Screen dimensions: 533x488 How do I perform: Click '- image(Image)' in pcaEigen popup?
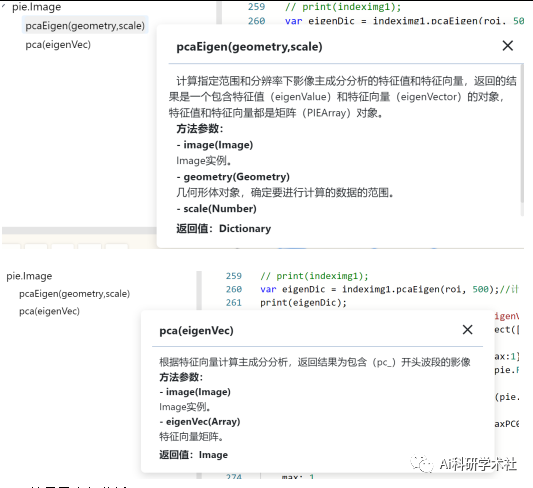[215, 145]
